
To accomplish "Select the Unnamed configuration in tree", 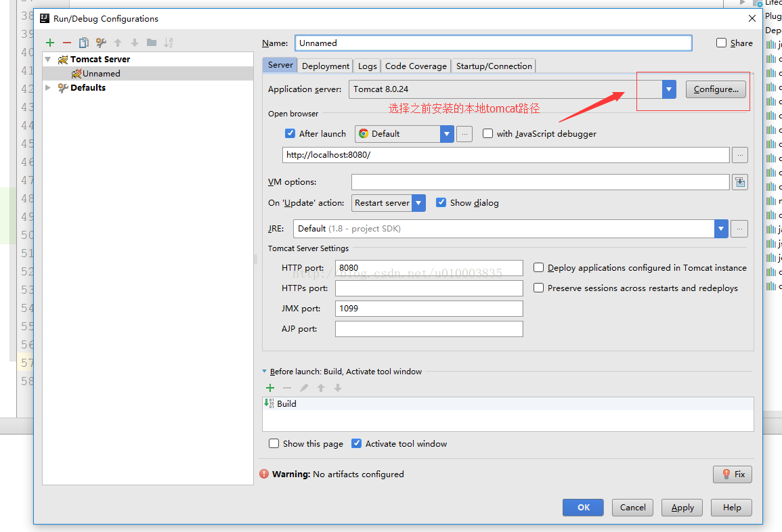I will (x=148, y=74).
